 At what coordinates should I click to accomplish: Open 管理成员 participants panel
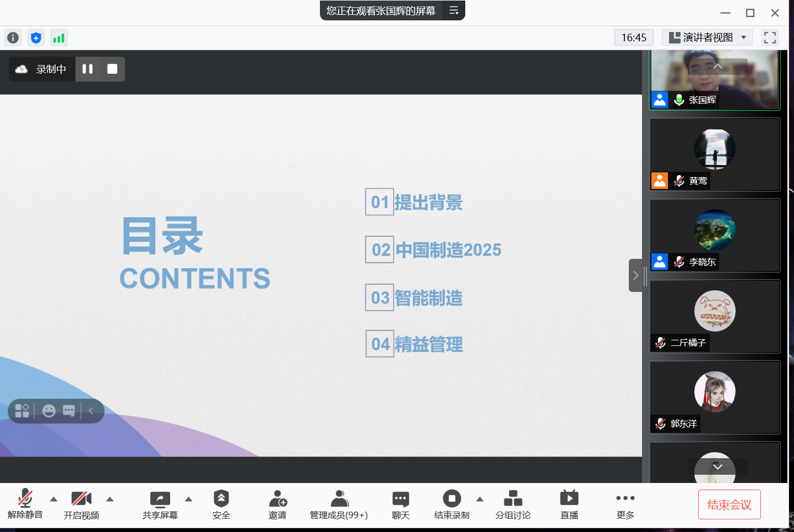point(339,504)
